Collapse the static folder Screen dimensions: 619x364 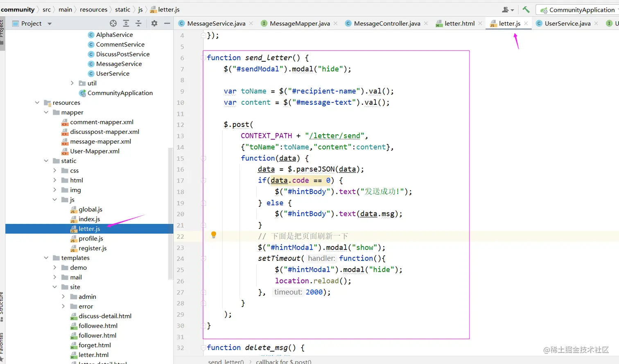tap(46, 161)
